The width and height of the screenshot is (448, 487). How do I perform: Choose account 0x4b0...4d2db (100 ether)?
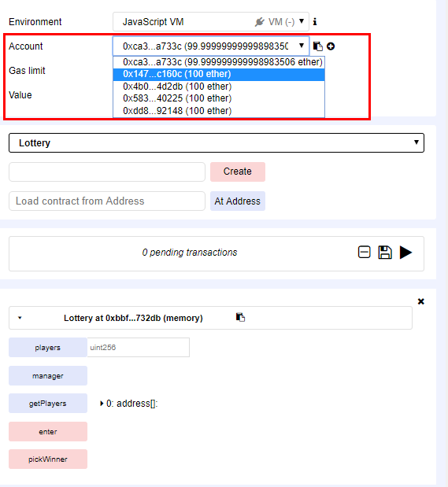(x=219, y=87)
